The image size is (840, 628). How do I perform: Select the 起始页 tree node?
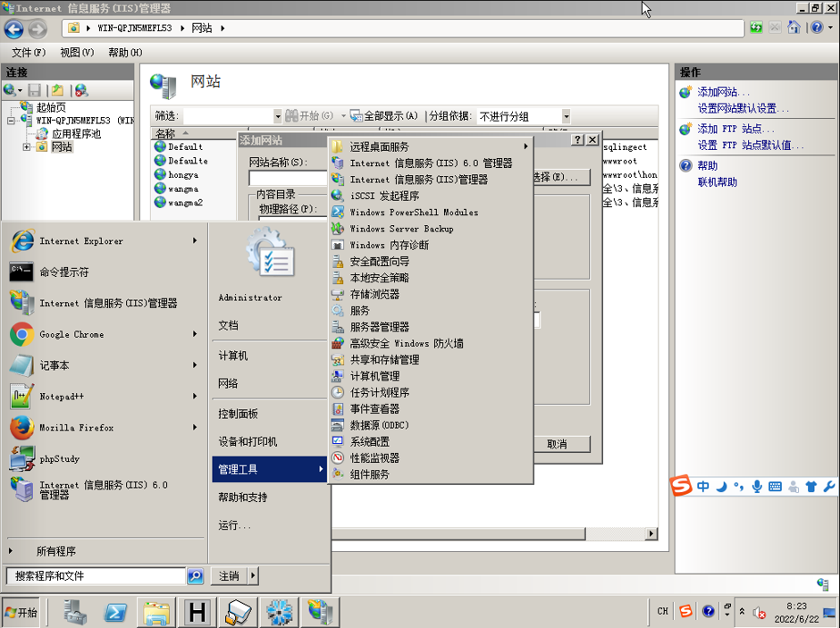(x=51, y=107)
